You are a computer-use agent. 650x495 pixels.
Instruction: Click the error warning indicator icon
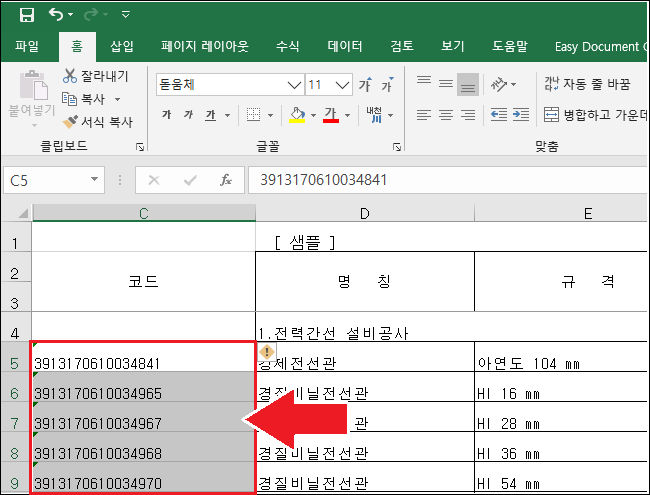tap(267, 352)
